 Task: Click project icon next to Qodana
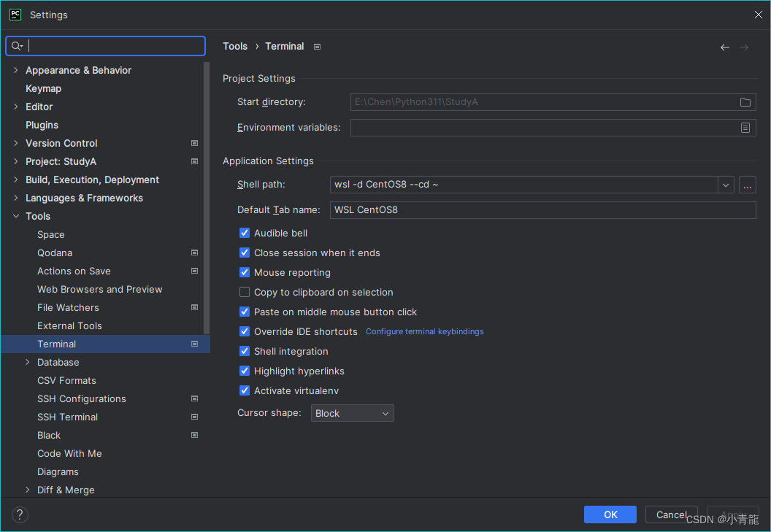[195, 252]
